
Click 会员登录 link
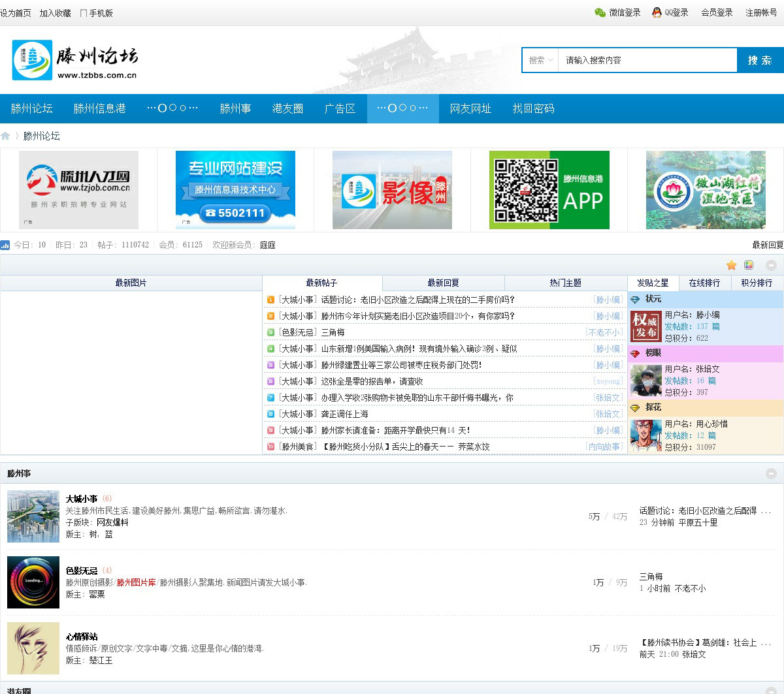point(717,12)
